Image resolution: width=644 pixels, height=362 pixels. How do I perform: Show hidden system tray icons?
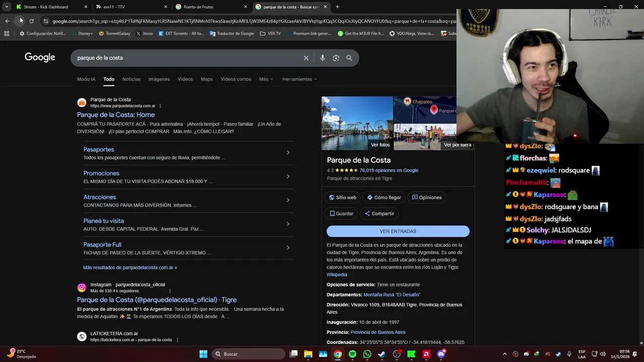505,354
